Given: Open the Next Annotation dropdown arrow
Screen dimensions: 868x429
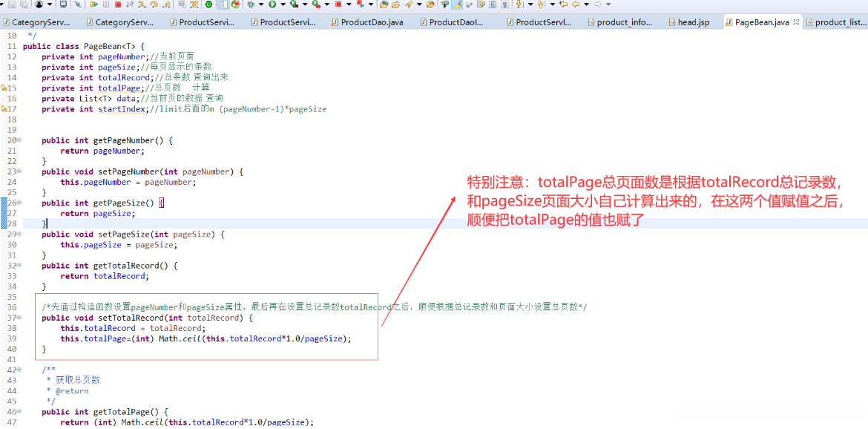Looking at the screenshot, I should (530, 4).
